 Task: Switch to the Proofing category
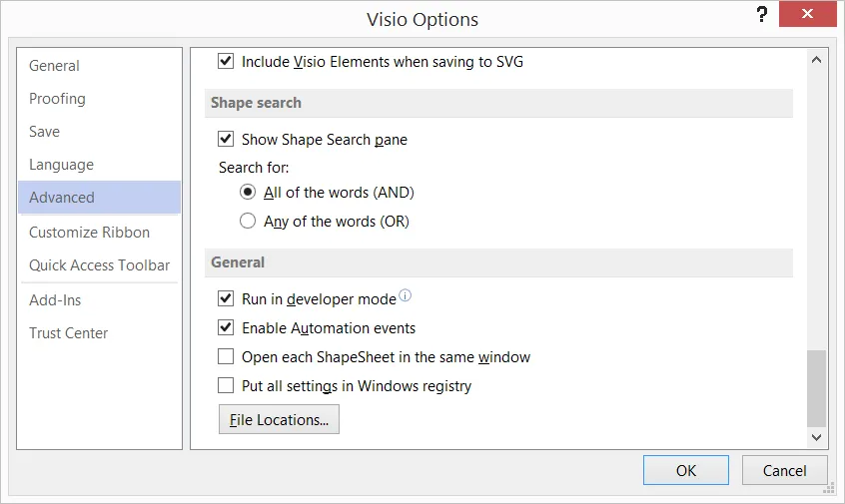pos(99,99)
